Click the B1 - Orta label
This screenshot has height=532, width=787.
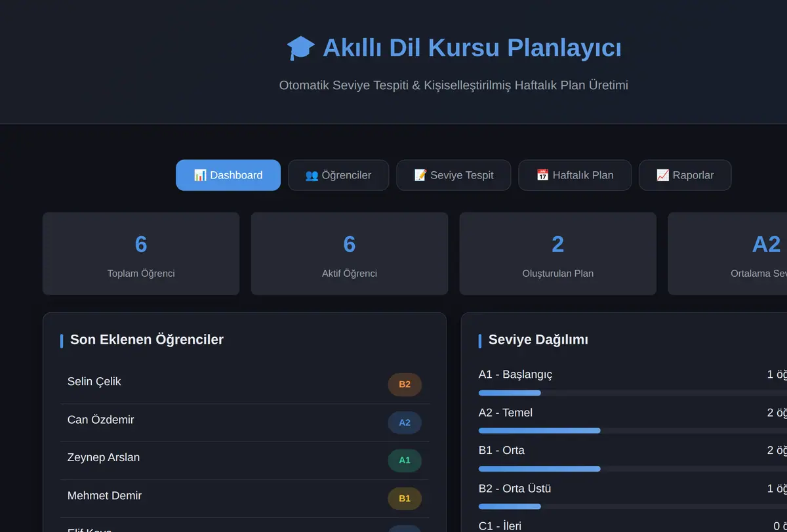tap(502, 451)
